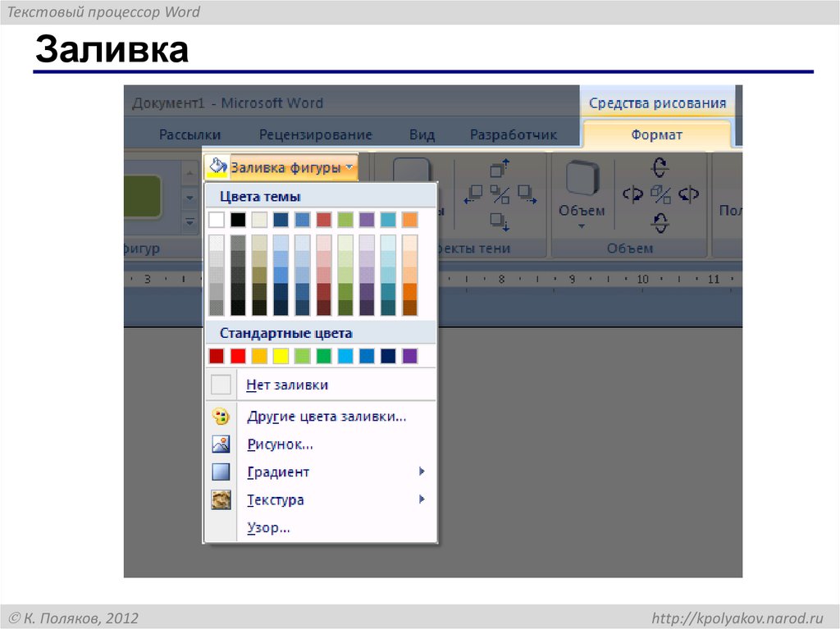Choose Рисунок… menu item
The image size is (840, 629).
(x=321, y=444)
